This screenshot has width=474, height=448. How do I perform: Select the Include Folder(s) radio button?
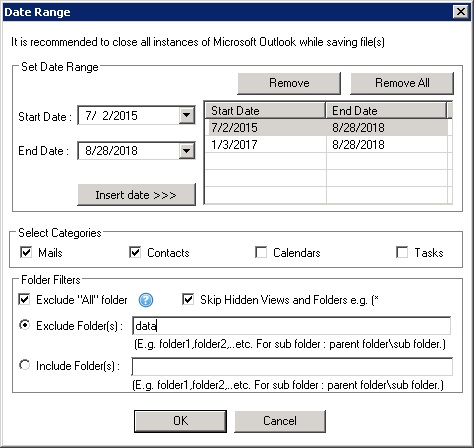pos(24,365)
